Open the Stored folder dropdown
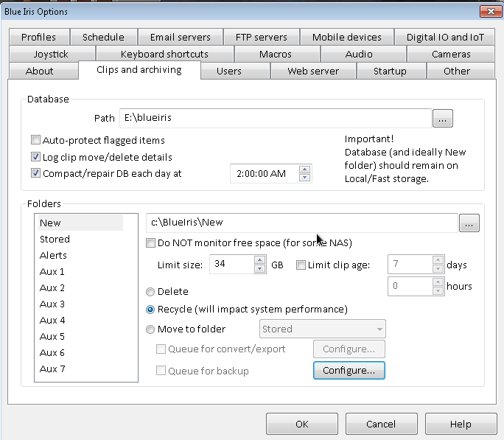 [x=322, y=329]
